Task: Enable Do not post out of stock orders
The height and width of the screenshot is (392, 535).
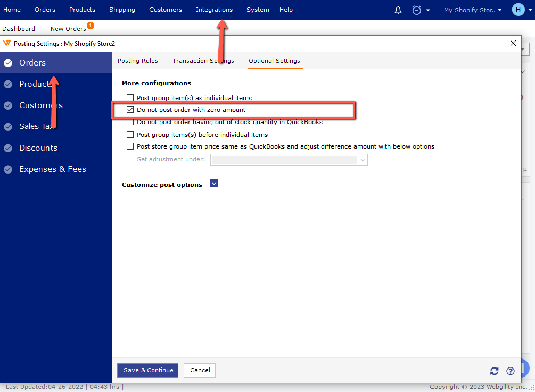Action: point(130,122)
